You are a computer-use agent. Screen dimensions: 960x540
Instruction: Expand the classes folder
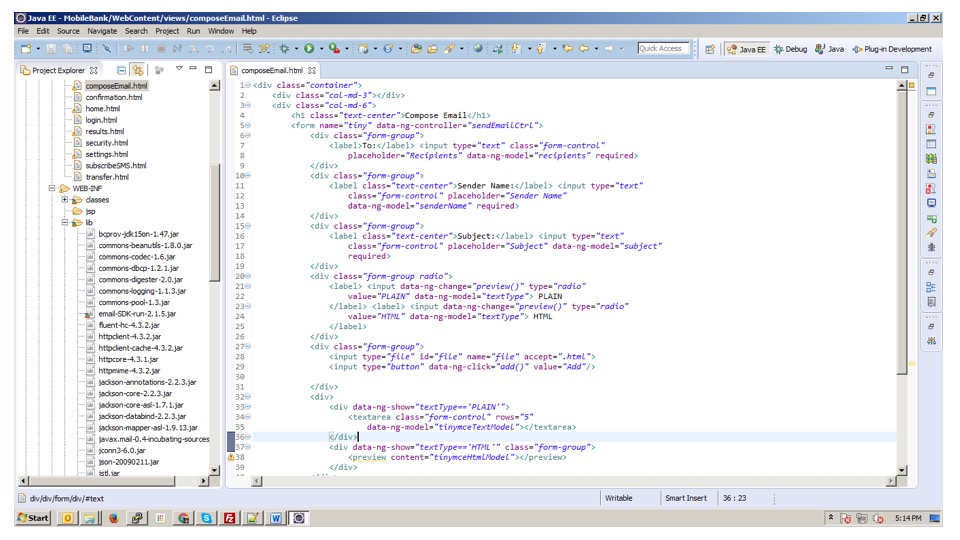point(64,200)
